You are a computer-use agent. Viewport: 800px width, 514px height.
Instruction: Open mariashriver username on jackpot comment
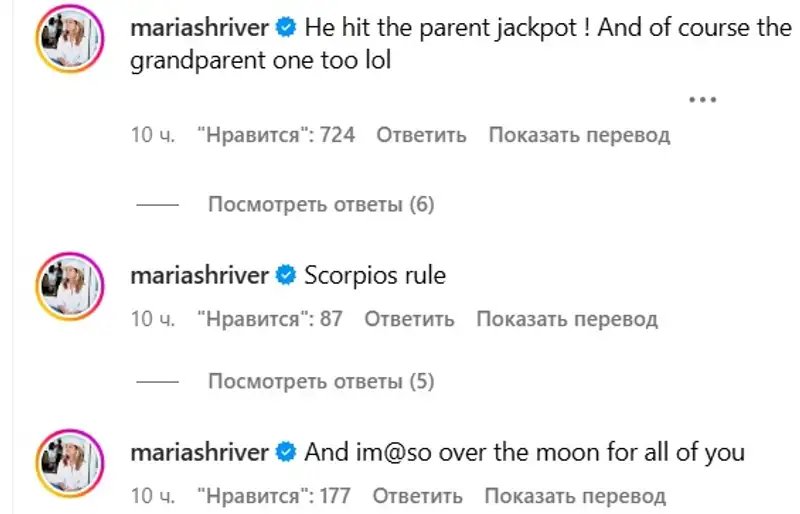coord(199,27)
